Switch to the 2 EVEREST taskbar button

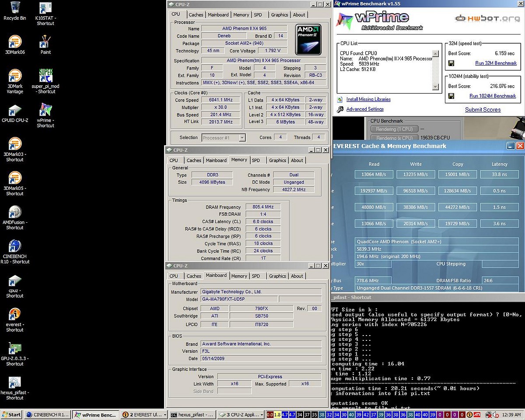[144, 415]
